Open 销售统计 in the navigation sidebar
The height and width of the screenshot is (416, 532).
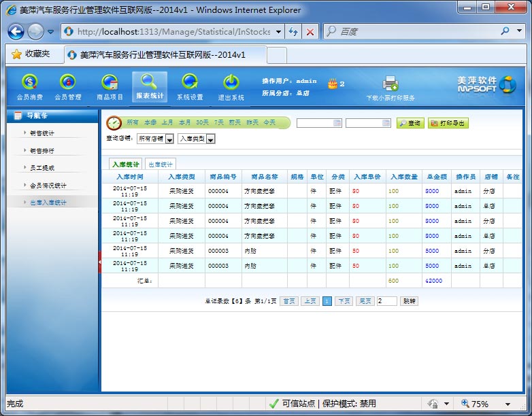pos(41,133)
